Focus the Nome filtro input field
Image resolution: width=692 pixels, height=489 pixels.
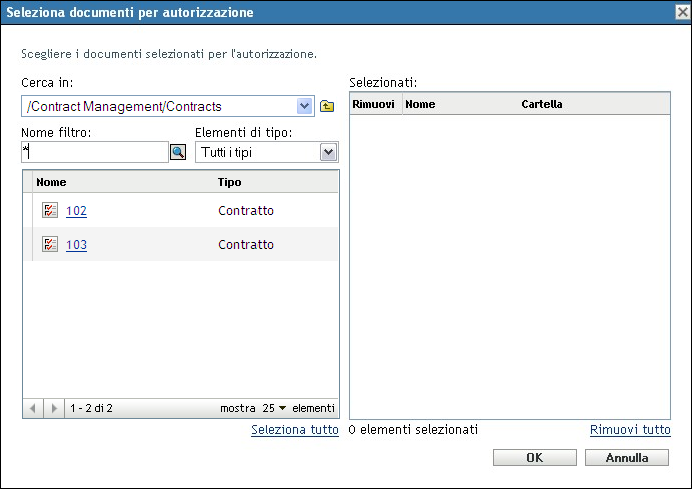pos(95,152)
